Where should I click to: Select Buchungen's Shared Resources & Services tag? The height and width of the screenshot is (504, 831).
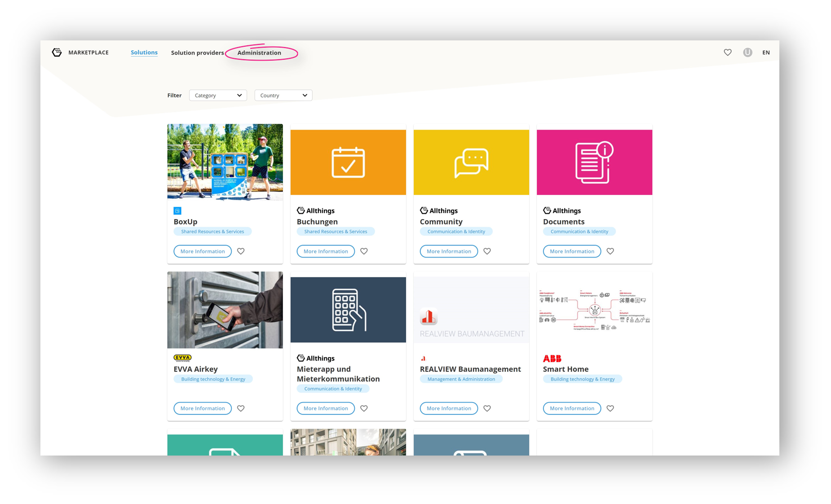click(336, 232)
